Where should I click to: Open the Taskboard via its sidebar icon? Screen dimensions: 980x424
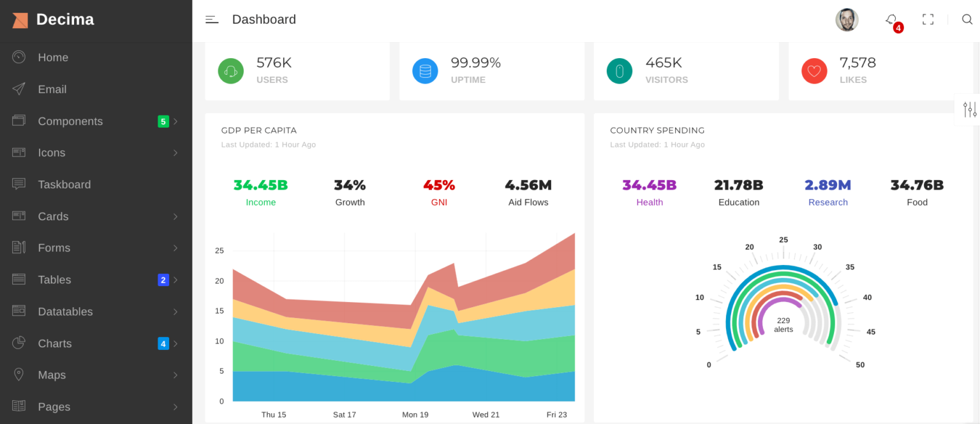[19, 185]
